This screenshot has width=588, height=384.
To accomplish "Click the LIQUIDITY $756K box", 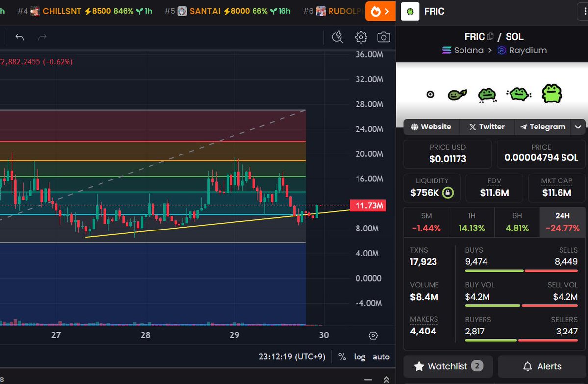I will click(x=432, y=187).
